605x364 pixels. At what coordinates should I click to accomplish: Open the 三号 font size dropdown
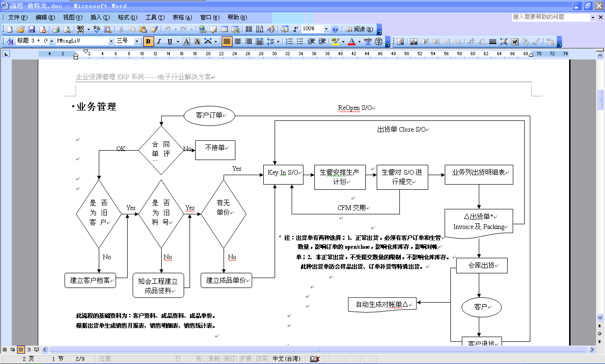[x=137, y=42]
